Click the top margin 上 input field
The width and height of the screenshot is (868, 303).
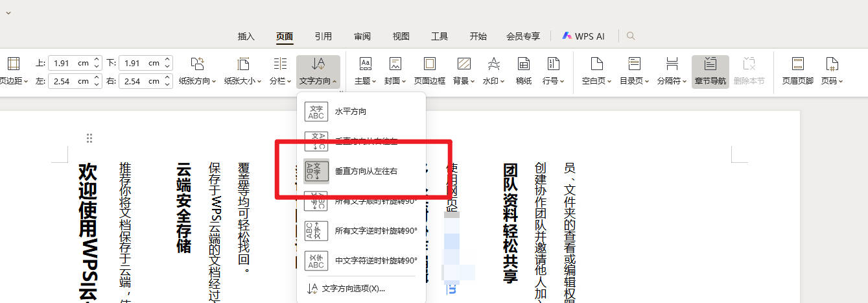(x=70, y=63)
